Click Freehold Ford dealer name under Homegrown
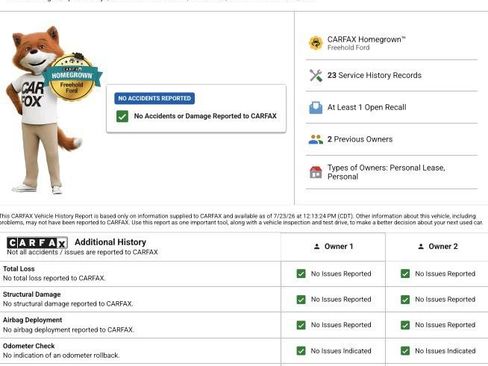 348,48
